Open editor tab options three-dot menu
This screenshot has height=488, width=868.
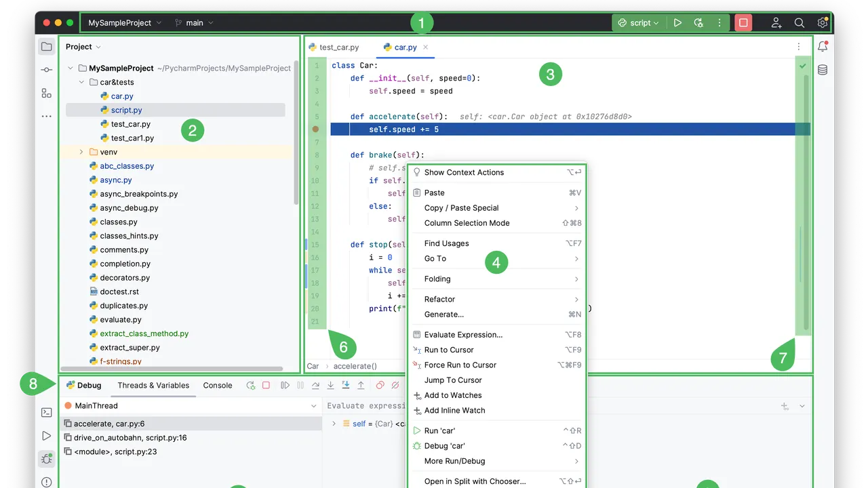point(799,47)
